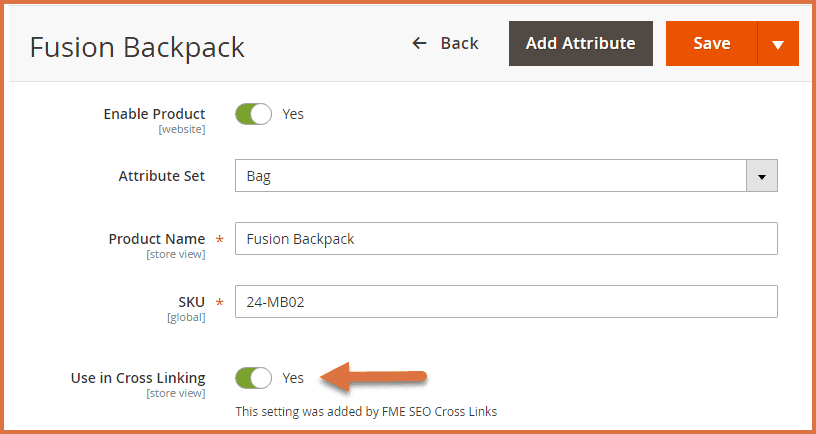Click the Product Name field label

157,239
